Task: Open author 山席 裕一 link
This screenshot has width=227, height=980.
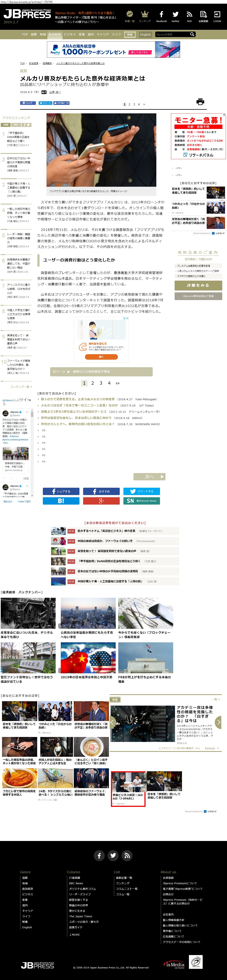Action: [x=55, y=92]
